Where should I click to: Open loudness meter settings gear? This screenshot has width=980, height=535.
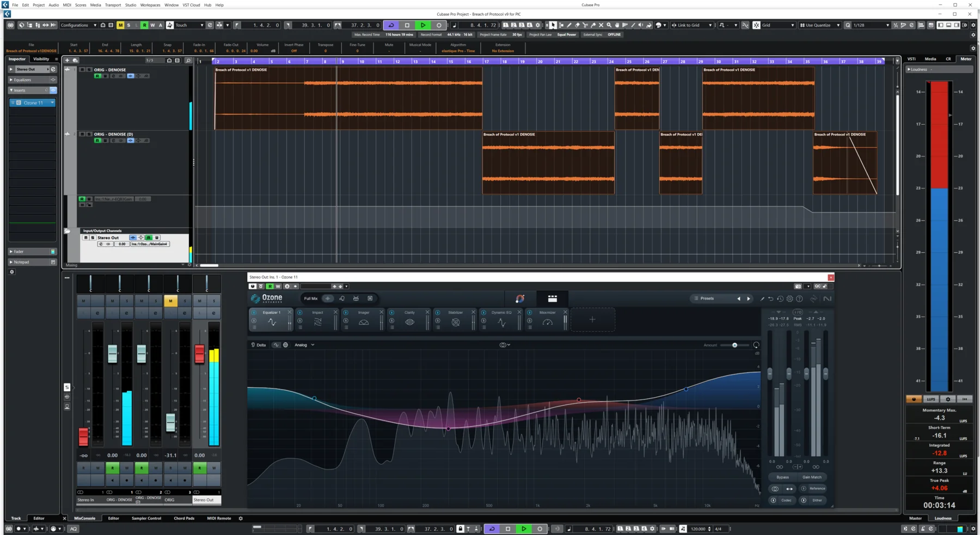click(x=948, y=399)
